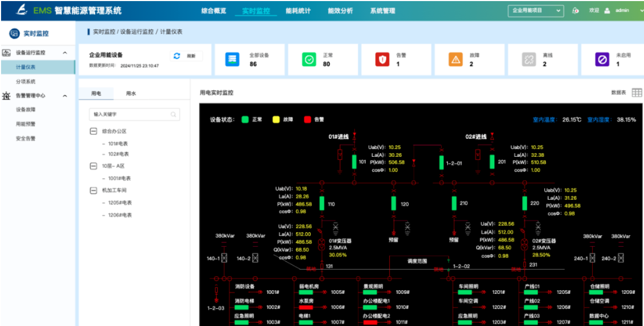Click the search magnifier in keyword box
The width and height of the screenshot is (644, 326).
(173, 114)
